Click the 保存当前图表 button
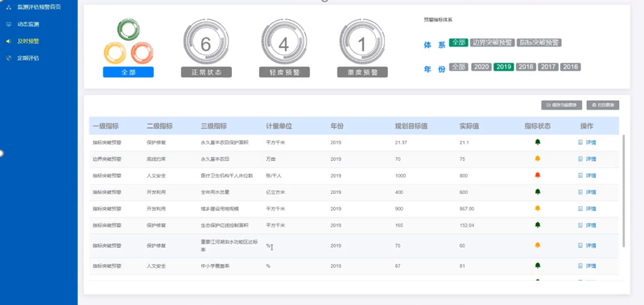 pos(561,105)
